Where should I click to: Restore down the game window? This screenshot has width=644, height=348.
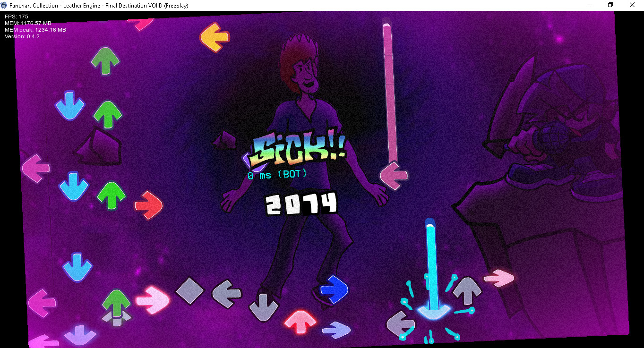click(610, 5)
